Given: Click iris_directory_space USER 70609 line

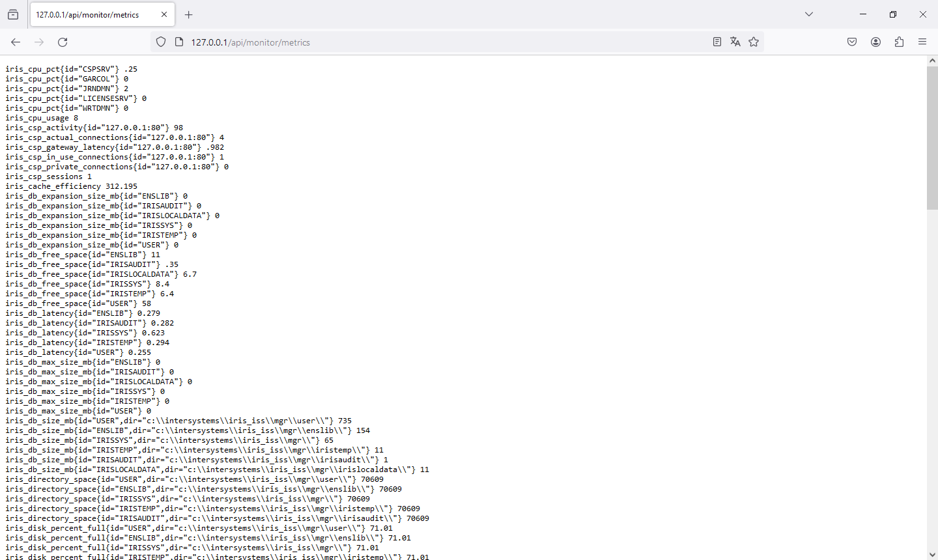Looking at the screenshot, I should coord(195,479).
